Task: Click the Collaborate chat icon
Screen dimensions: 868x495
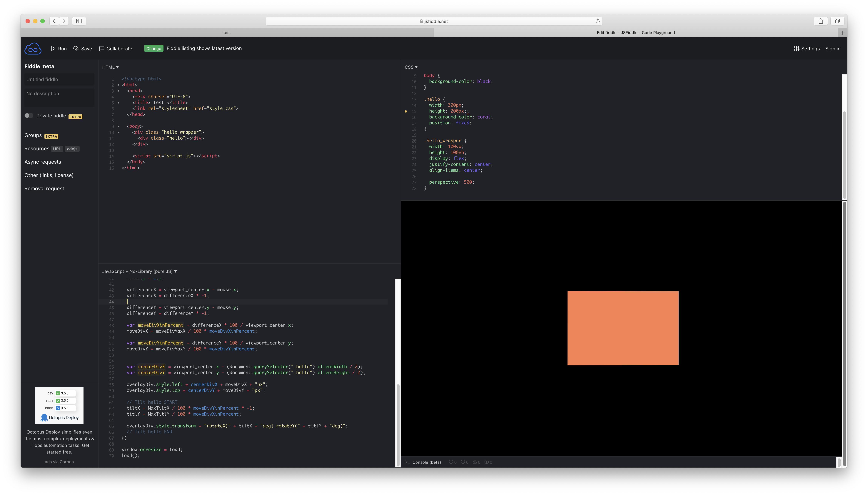Action: click(102, 49)
